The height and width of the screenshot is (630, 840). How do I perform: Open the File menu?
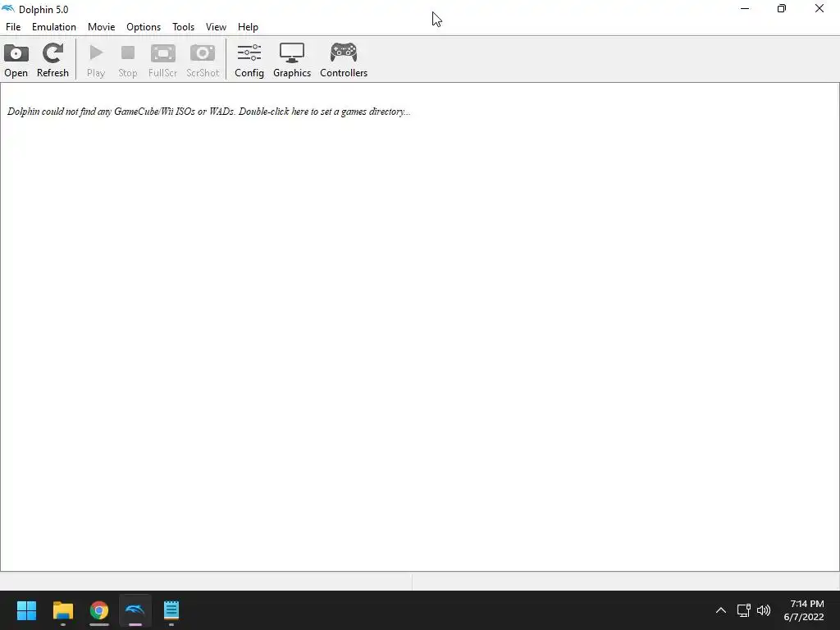[13, 27]
